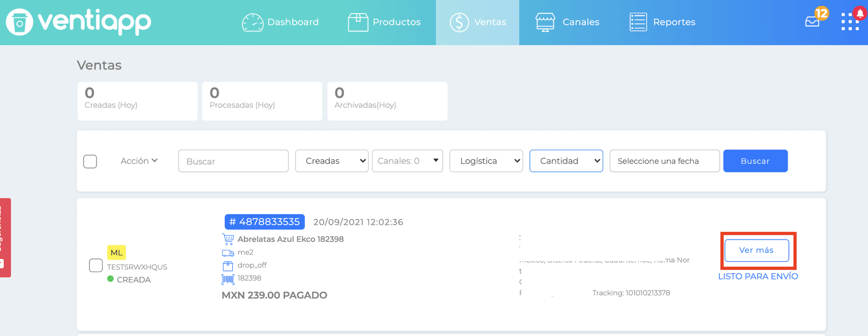Screen dimensions: 868x336
Task: Click the Procesadas (Hoy) counter card
Action: click(262, 101)
